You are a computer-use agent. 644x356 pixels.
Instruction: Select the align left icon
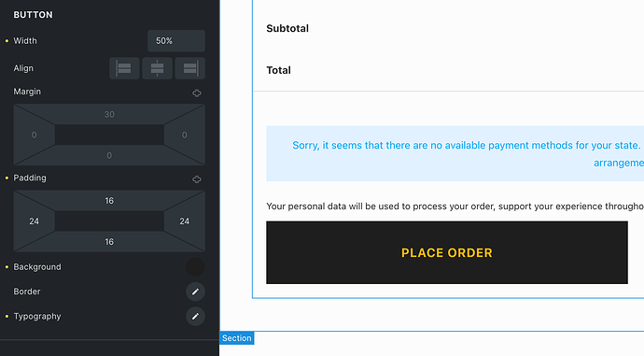124,68
